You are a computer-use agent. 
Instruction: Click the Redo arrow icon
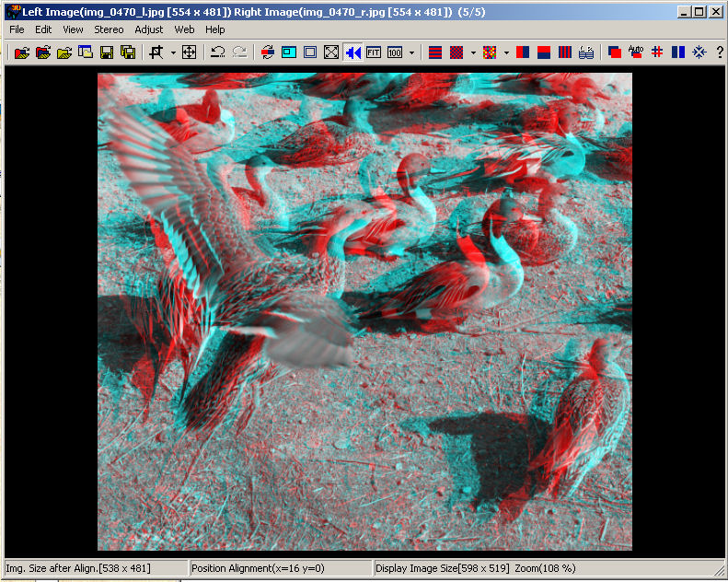click(239, 52)
